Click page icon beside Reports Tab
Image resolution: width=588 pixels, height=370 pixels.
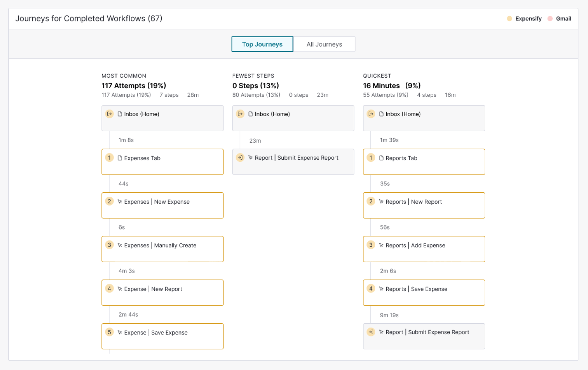[381, 158]
